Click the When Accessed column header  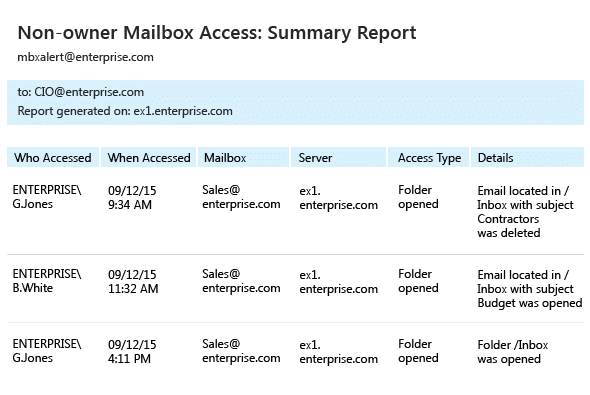click(149, 157)
